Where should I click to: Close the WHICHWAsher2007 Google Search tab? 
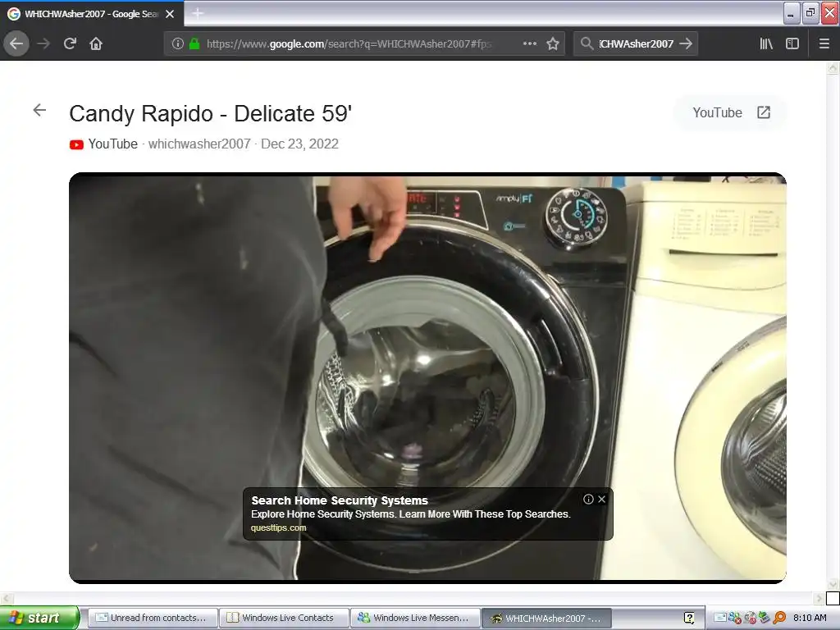170,14
